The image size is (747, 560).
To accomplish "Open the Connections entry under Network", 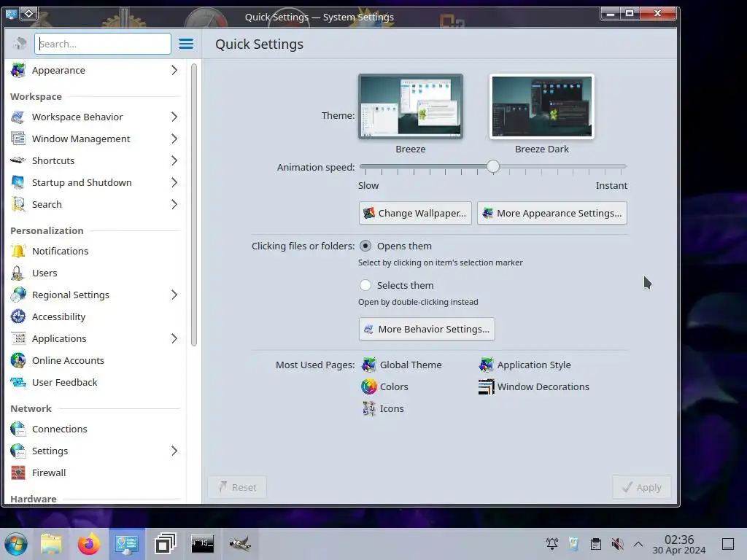I will tap(94, 429).
